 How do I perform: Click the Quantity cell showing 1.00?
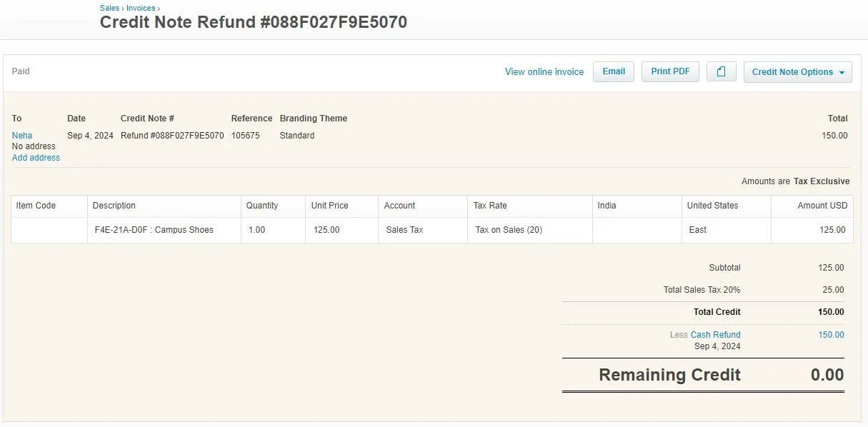coord(273,230)
